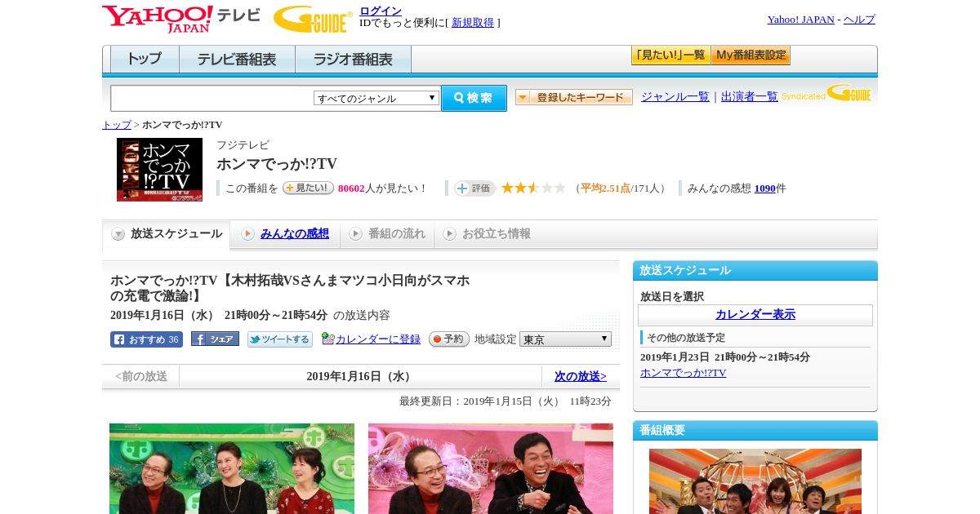Click the arrow icon on 放送スケジュール tab
Screen dimensions: 980x514
(x=118, y=234)
